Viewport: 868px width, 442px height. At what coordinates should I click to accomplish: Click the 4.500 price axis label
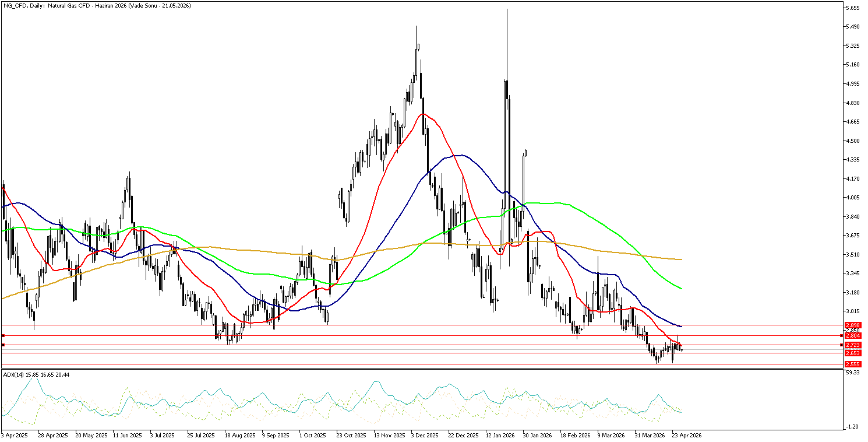[853, 141]
